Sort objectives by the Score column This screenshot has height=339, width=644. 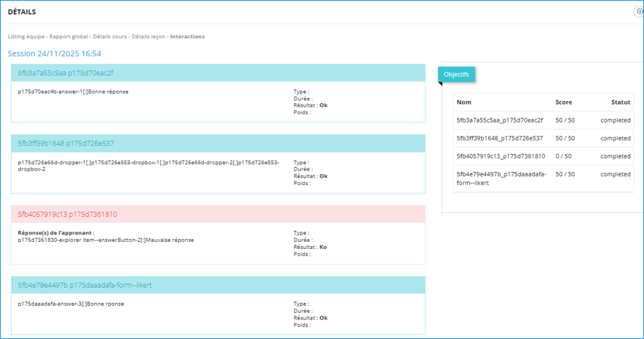[x=564, y=103]
